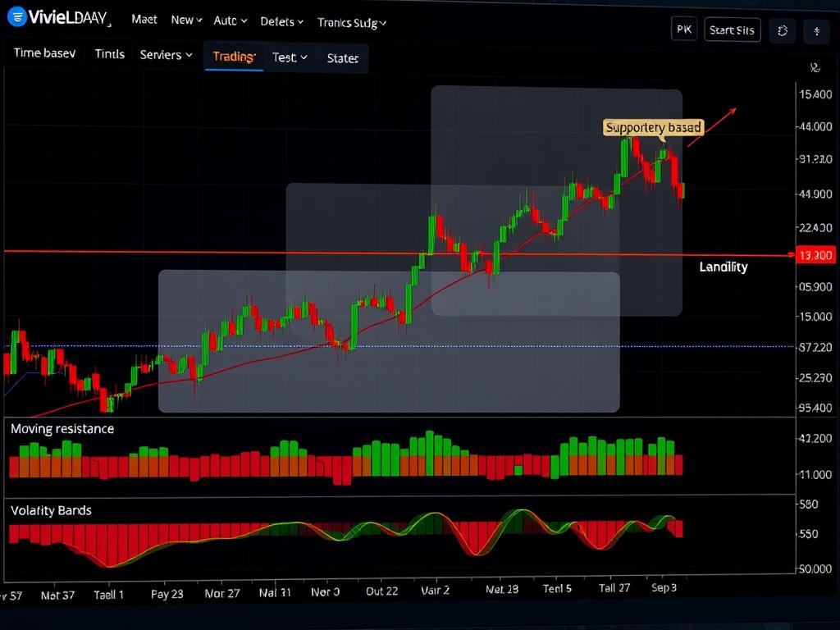
Task: Click the circular refresh icon button
Action: 783,31
